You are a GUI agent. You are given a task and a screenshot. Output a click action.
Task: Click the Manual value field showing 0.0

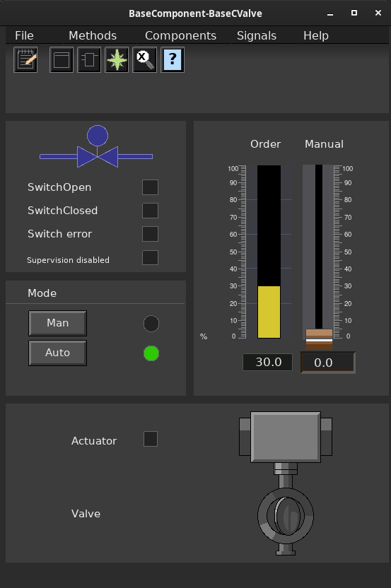pyautogui.click(x=328, y=363)
